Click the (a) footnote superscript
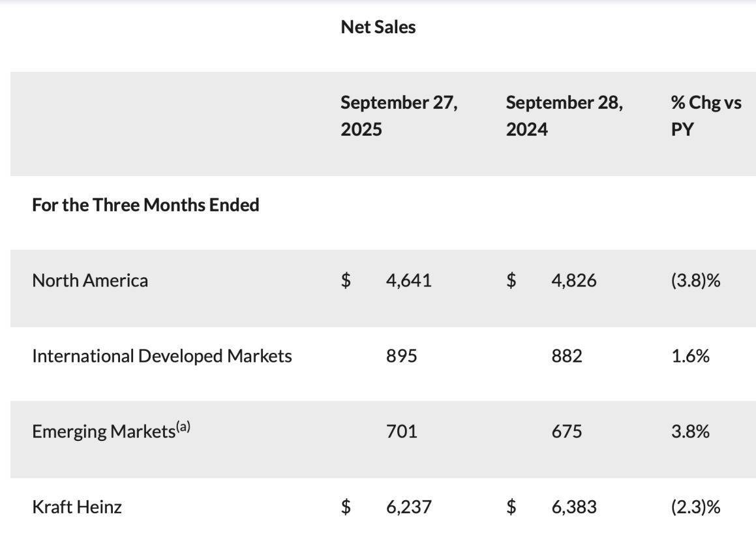This screenshot has height=542, width=756. [x=183, y=427]
